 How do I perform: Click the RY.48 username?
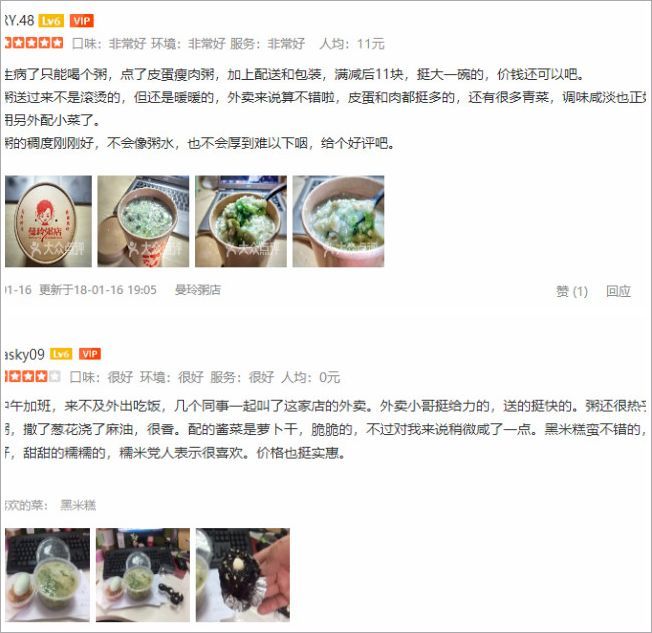pyautogui.click(x=19, y=20)
